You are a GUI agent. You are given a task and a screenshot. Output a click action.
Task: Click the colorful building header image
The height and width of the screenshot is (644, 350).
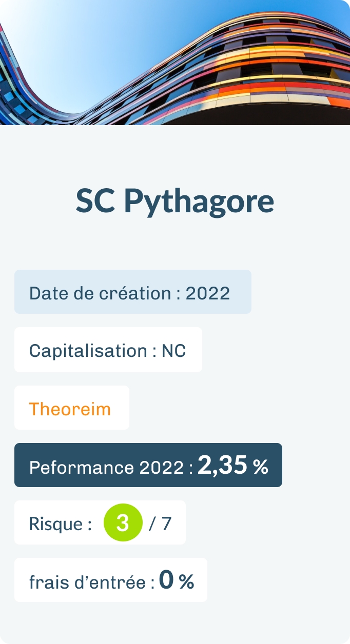[x=175, y=63]
